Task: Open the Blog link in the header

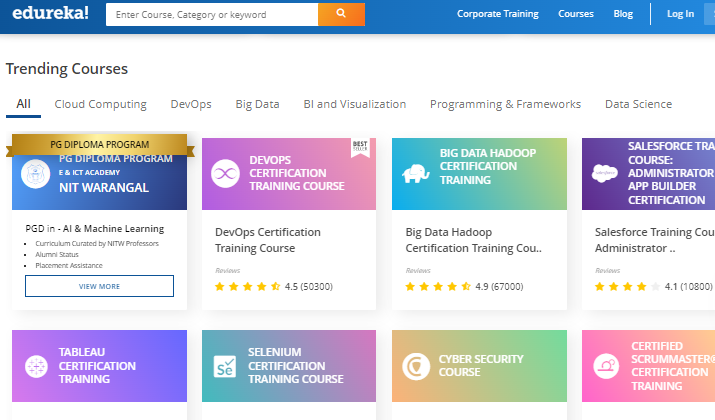Action: pos(623,14)
